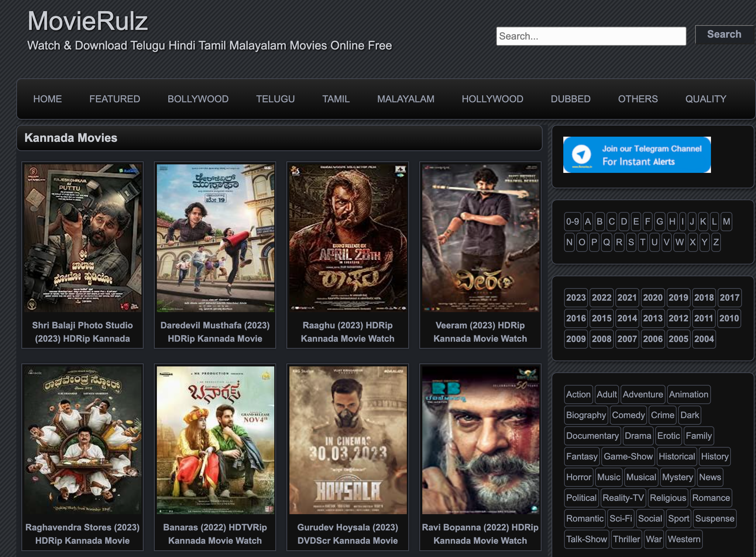Select the 2023 year filter
The height and width of the screenshot is (557, 756).
point(576,298)
